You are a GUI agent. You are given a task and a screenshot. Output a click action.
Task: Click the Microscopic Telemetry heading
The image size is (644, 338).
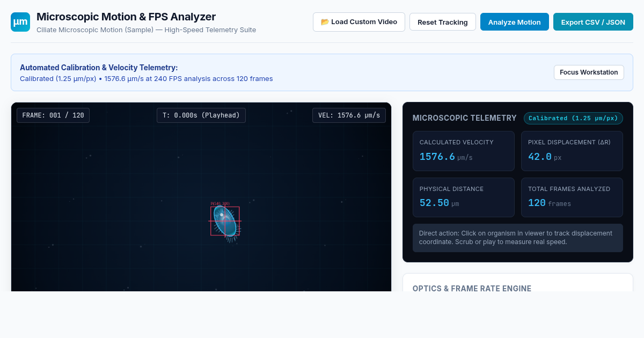(x=465, y=118)
